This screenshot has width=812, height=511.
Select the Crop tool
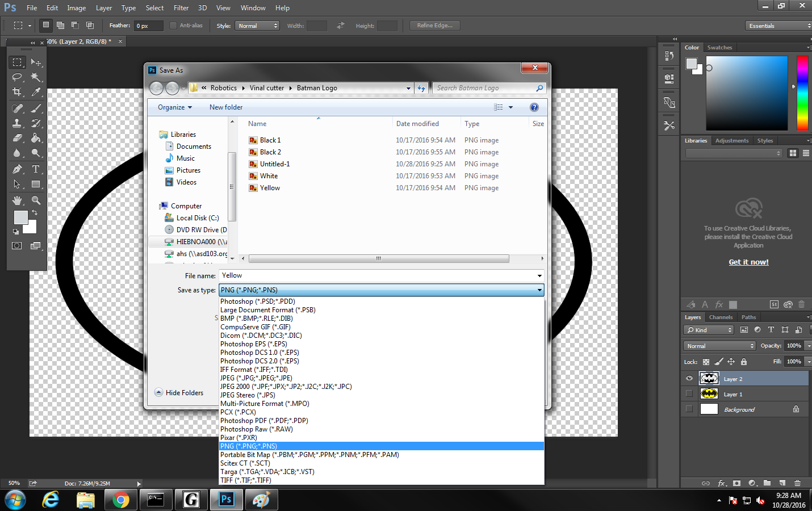coord(18,91)
